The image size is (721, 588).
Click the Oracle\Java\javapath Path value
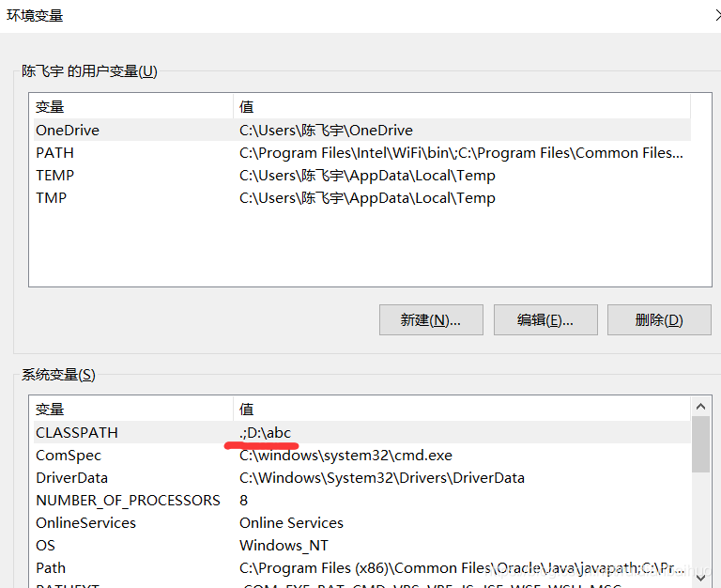[461, 567]
